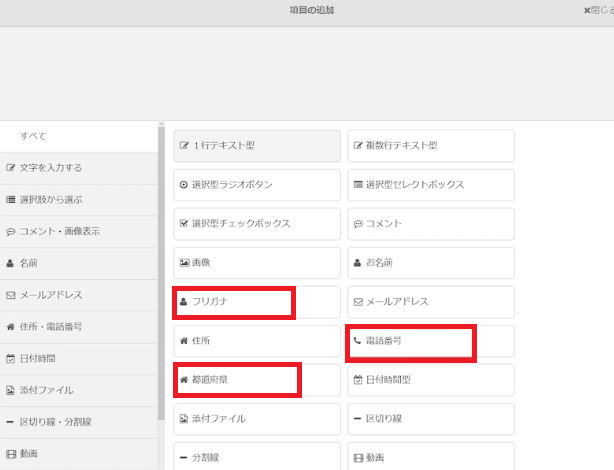
Task: Add a 複数行テキスト型 field
Action: [x=430, y=146]
